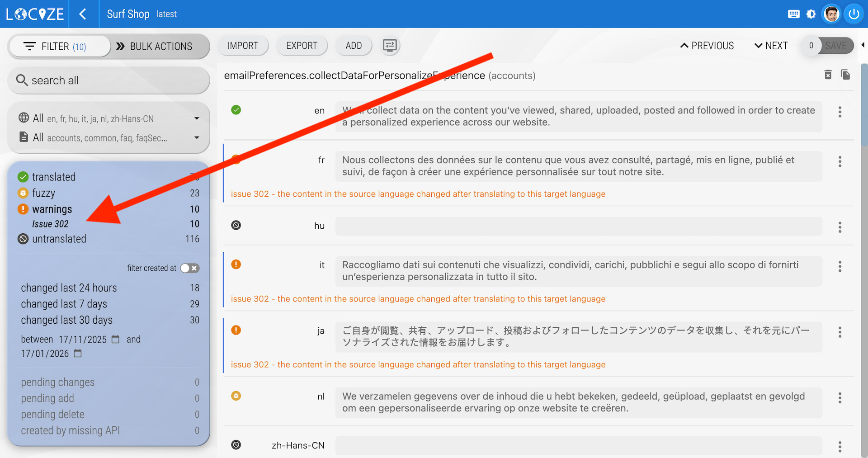The image size is (868, 458).
Task: Expand the languages dropdown
Action: [197, 118]
